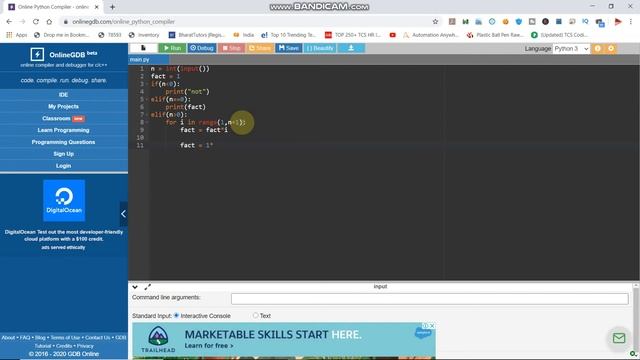Image resolution: width=640 pixels, height=360 pixels.
Task: Open the Trailhead marketable skills ad
Action: 284,340
